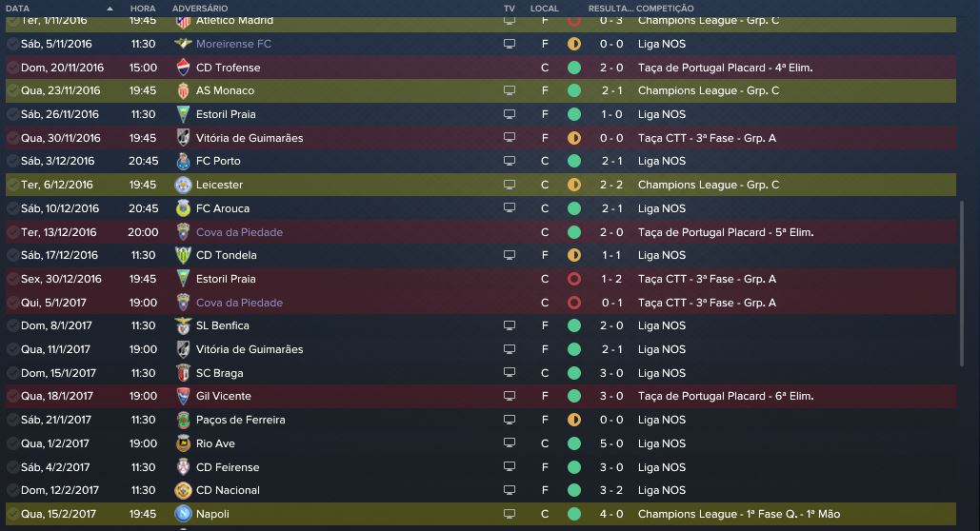Toggle the check circle for Qua, 1/2/2017
The width and height of the screenshot is (980, 531).
12,443
